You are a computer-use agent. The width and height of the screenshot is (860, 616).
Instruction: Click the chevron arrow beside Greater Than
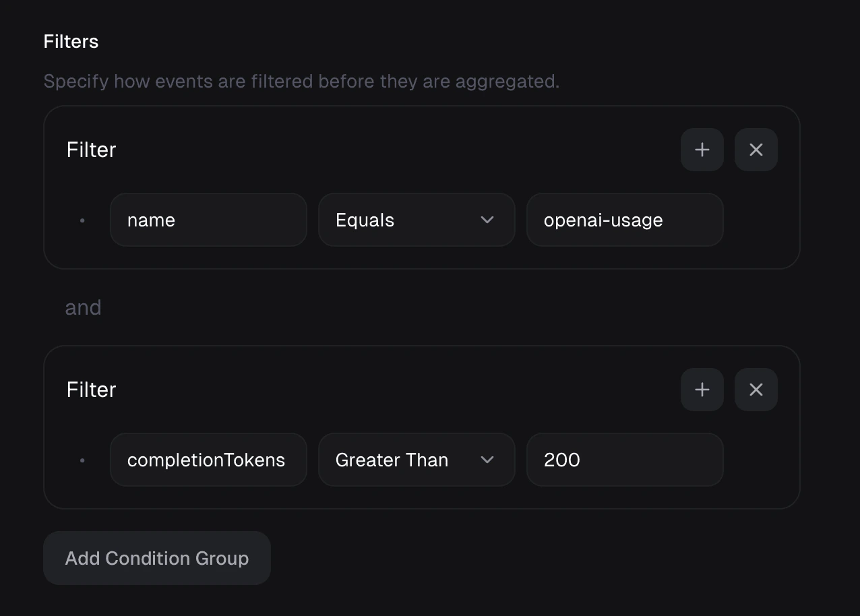pos(487,460)
